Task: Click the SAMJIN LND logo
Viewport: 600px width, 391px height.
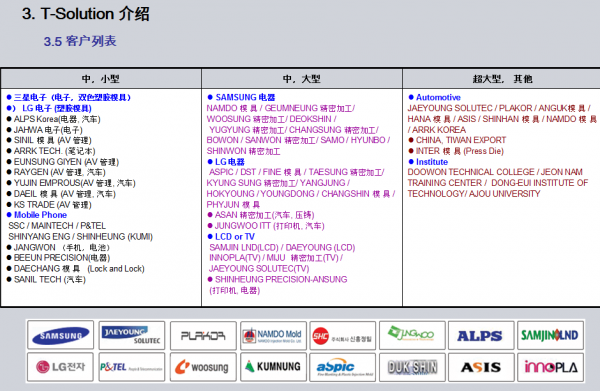Action: 550,336
